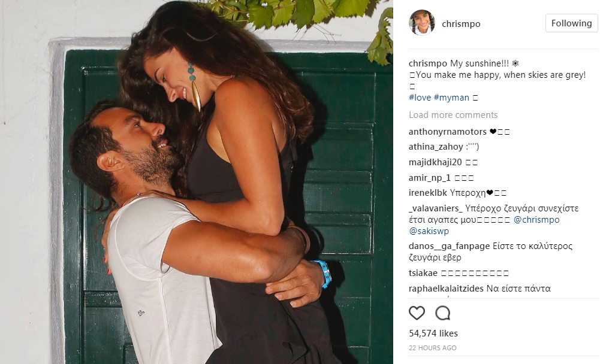The image size is (603, 364).
Task: Visit commenter majidkhaji20's profile
Action: coord(435,162)
